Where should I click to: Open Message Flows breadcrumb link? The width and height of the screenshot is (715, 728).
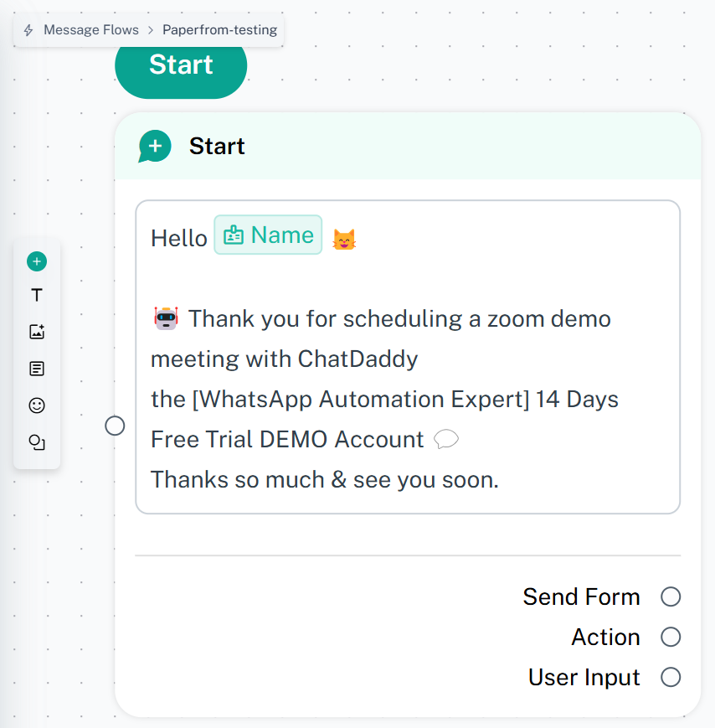click(x=91, y=29)
